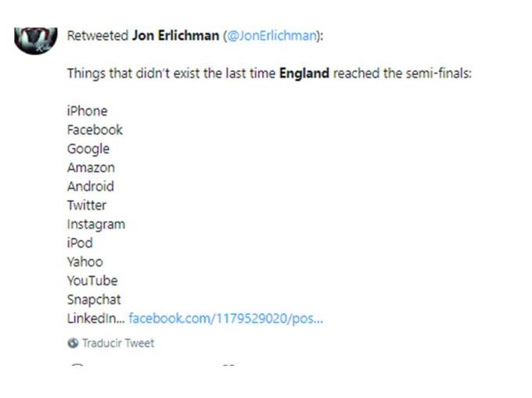Click the YouTube entry in the list

coord(92,281)
